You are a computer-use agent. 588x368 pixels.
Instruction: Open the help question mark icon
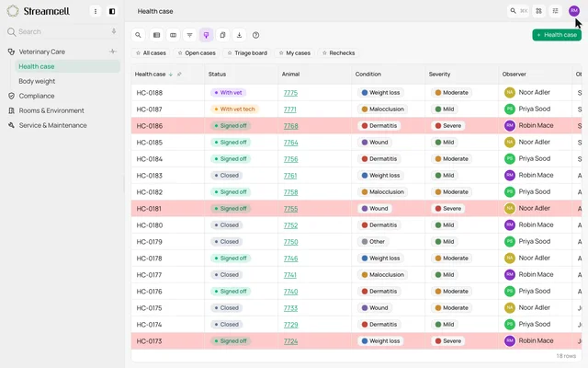(x=255, y=35)
